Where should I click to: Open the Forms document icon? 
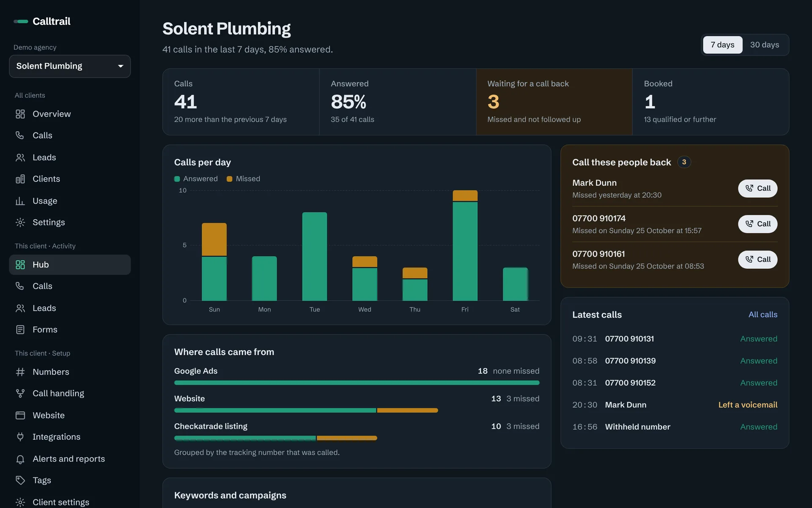[20, 330]
